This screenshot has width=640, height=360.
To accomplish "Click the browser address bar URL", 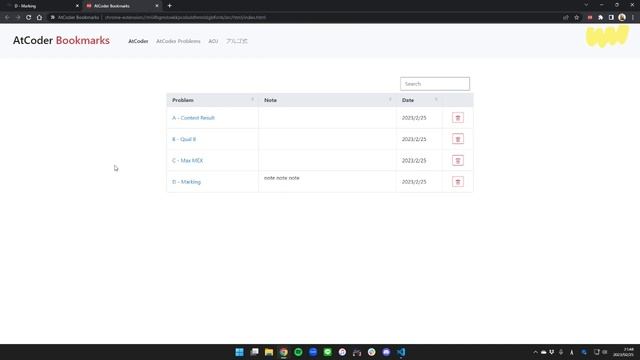I will click(185, 18).
